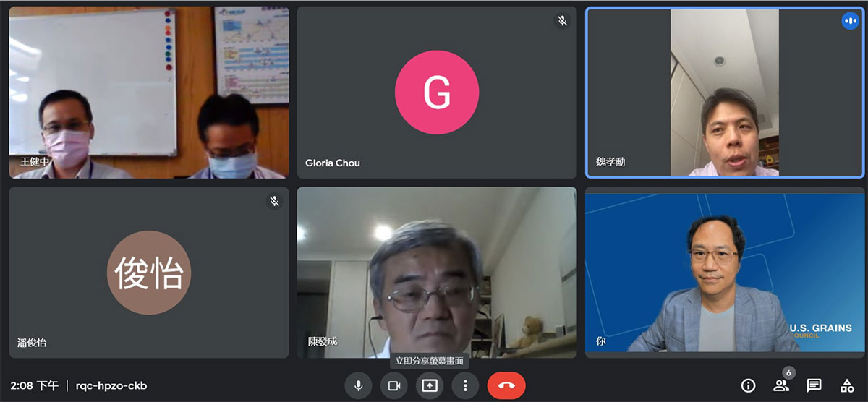Open the chat messages panel

pyautogui.click(x=814, y=385)
